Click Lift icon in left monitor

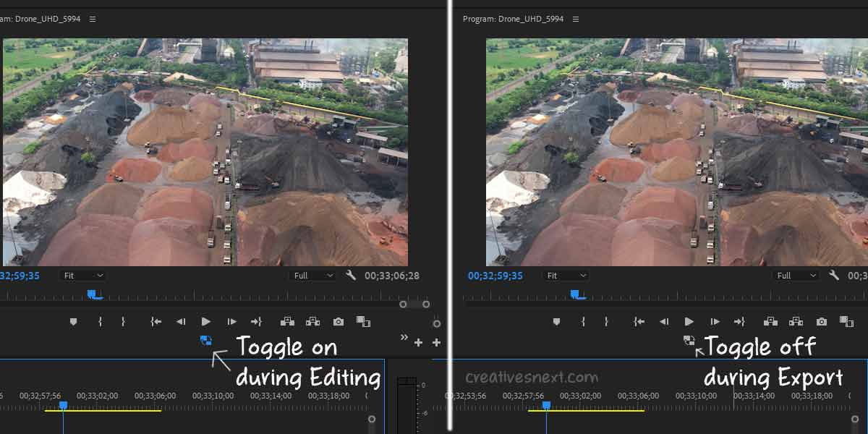[x=287, y=322]
